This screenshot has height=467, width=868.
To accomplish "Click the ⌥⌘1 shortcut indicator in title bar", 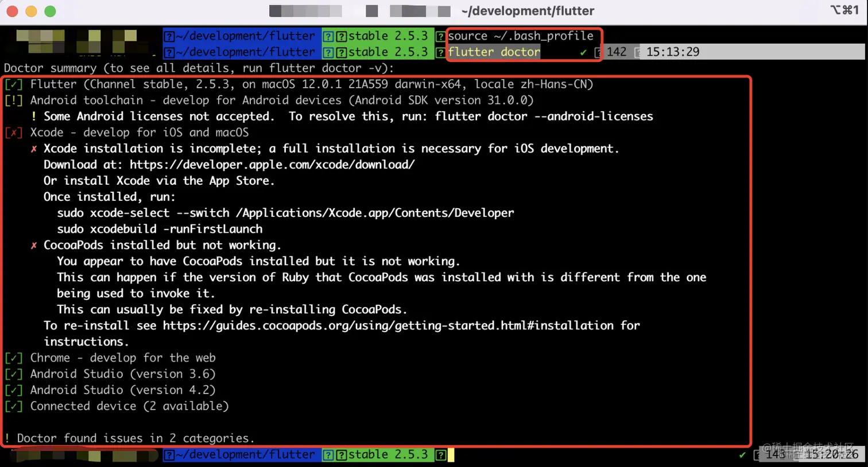I will (x=844, y=10).
